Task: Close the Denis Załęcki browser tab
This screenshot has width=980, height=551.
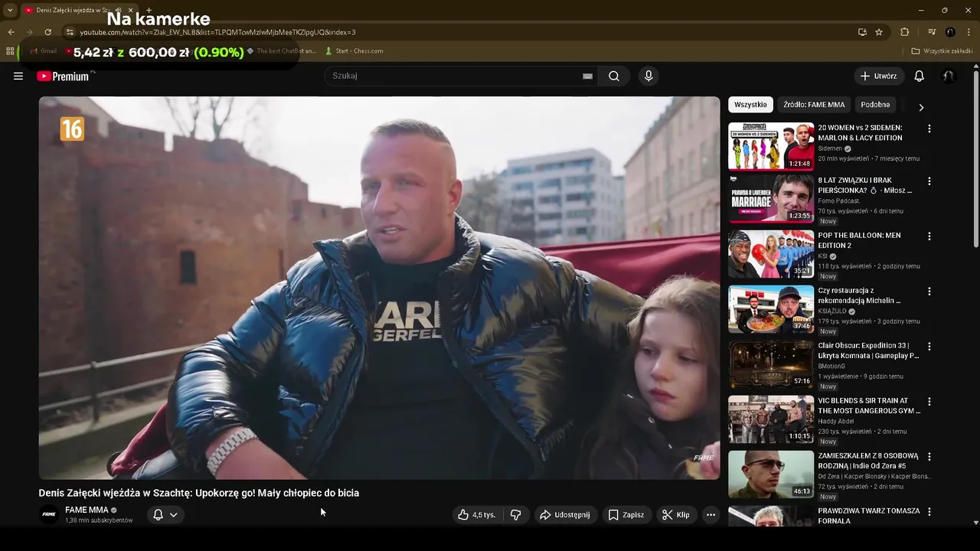Action: point(130,10)
